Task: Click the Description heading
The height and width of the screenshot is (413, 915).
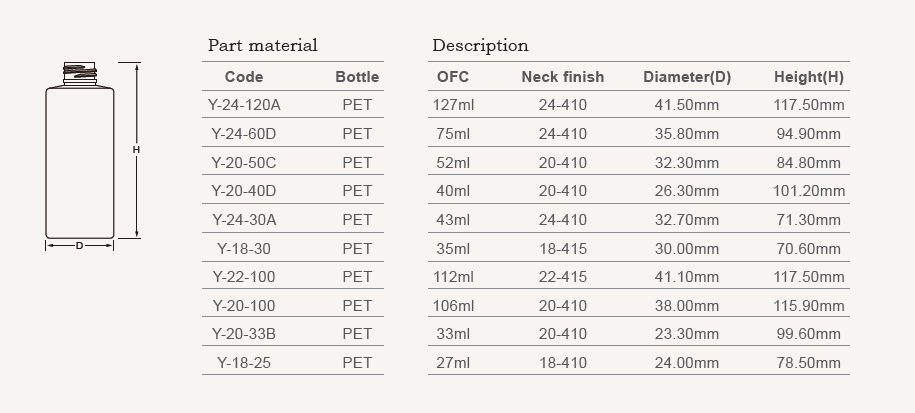Action: coord(480,46)
